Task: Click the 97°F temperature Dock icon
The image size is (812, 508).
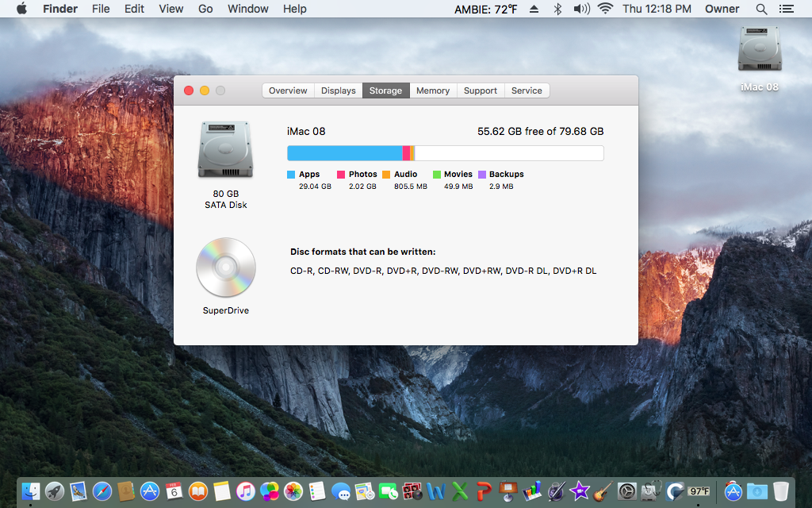Action: click(699, 491)
